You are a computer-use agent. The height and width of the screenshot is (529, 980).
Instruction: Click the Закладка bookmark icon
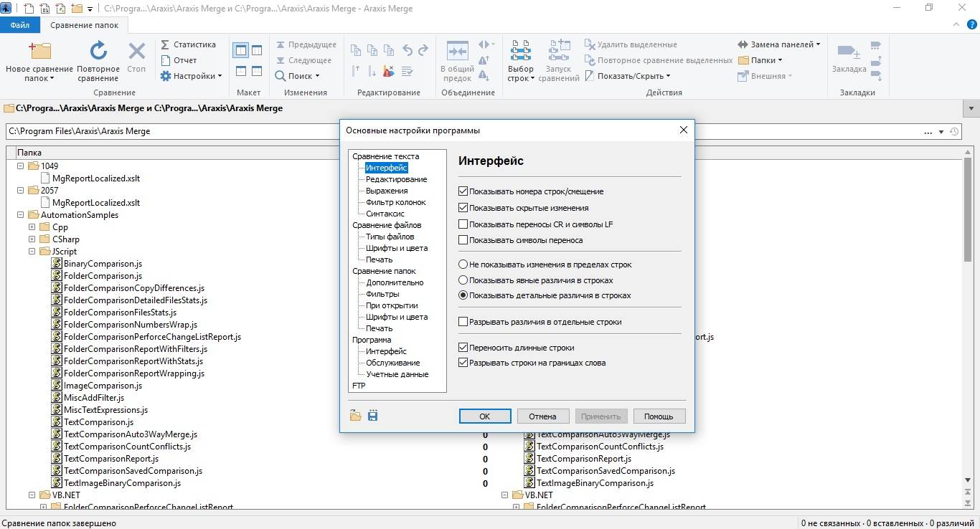(849, 52)
